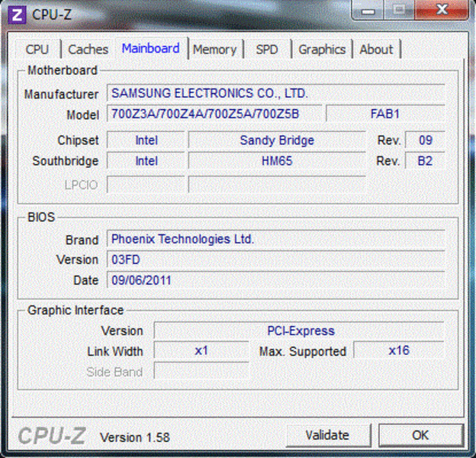Click the BIOS Date 09/06/2011 value
This screenshot has height=458, width=476.
coord(275,280)
